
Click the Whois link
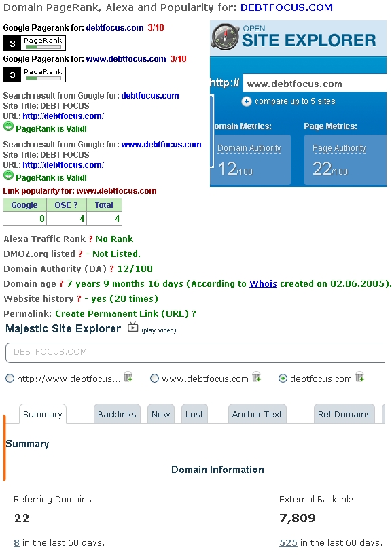pos(263,283)
